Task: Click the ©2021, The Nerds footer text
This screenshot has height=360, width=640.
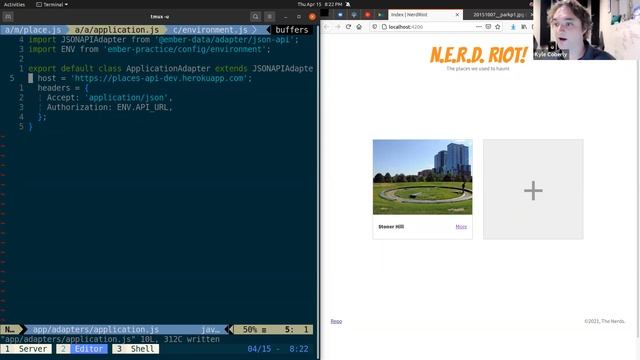Action: [x=604, y=321]
